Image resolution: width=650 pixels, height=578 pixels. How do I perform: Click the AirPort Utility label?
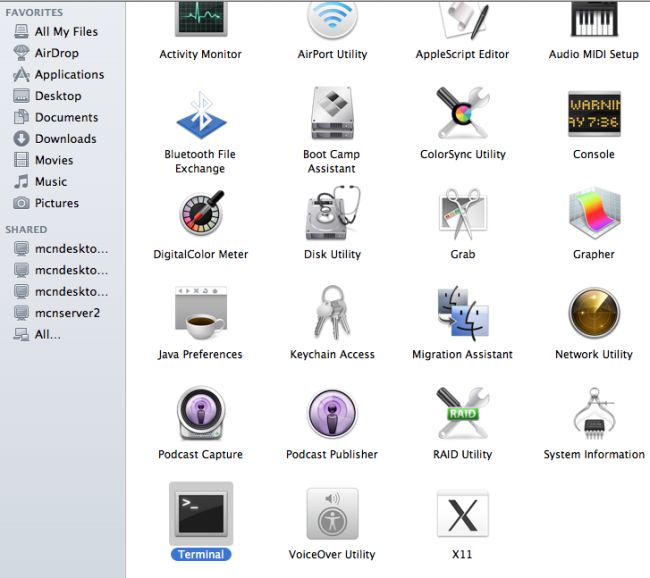(332, 54)
